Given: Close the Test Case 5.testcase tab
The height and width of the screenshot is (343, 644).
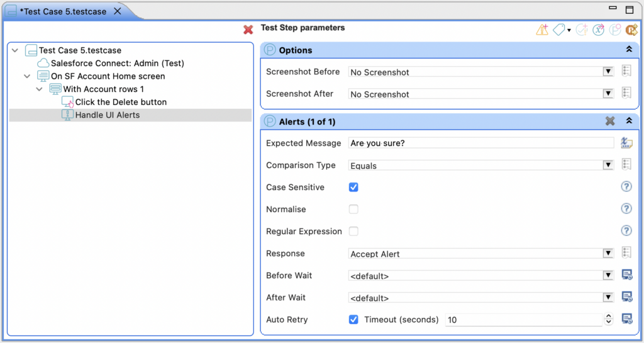Looking at the screenshot, I should coord(118,11).
